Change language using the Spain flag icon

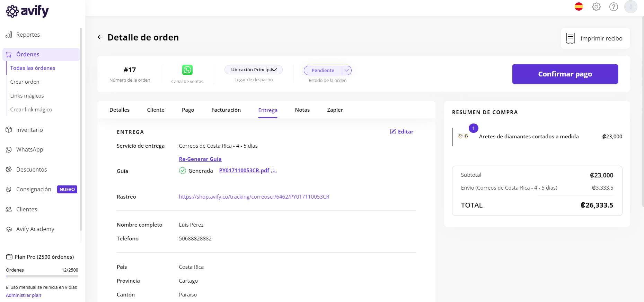579,7
